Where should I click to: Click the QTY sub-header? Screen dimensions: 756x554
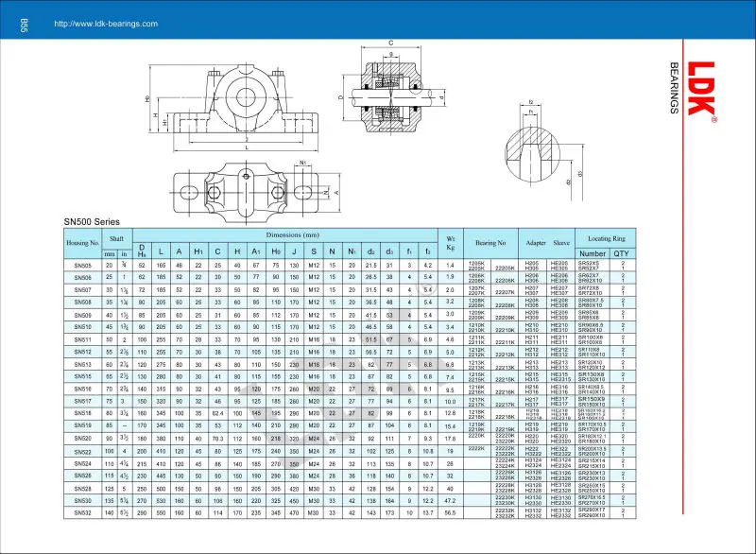click(x=621, y=253)
